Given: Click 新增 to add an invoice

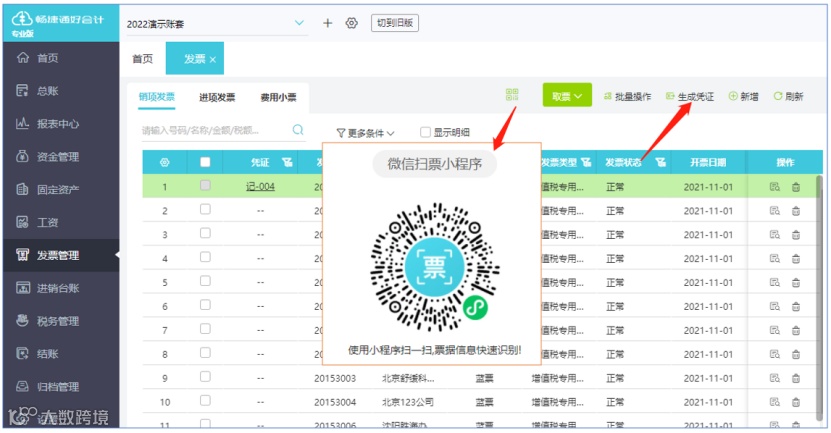Looking at the screenshot, I should click(744, 96).
